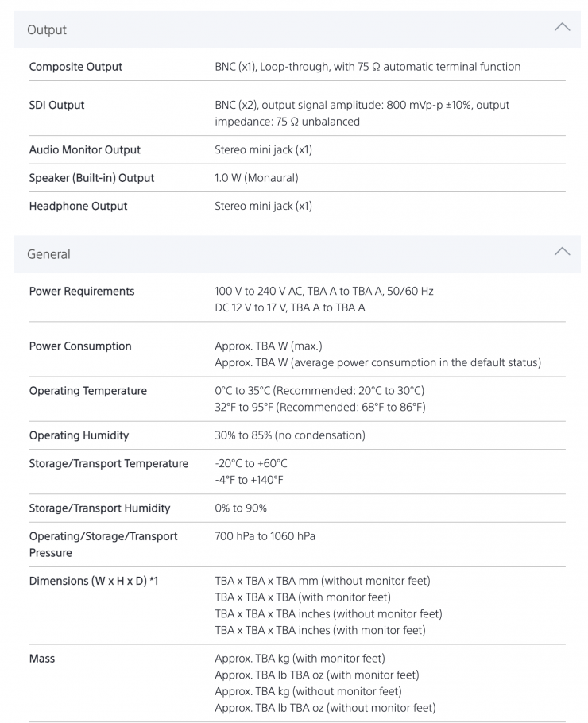Image resolution: width=588 pixels, height=723 pixels.
Task: Click the Power Requirements label
Action: (x=82, y=292)
